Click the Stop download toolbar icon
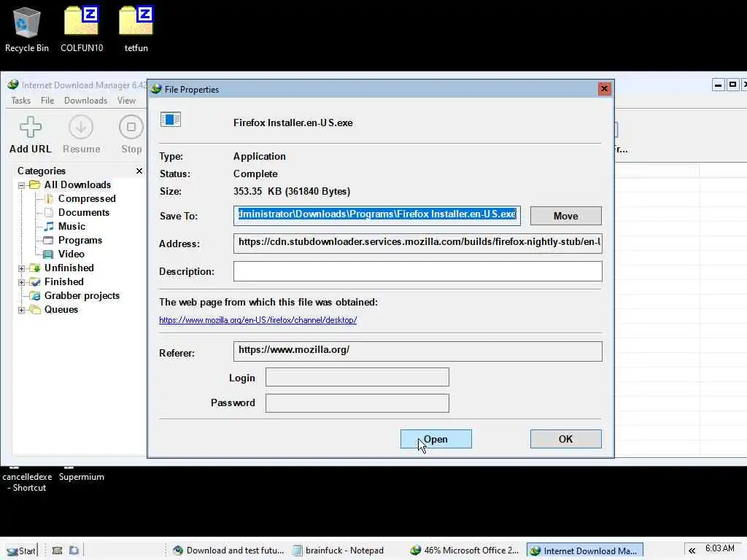This screenshot has height=560, width=747. click(131, 135)
